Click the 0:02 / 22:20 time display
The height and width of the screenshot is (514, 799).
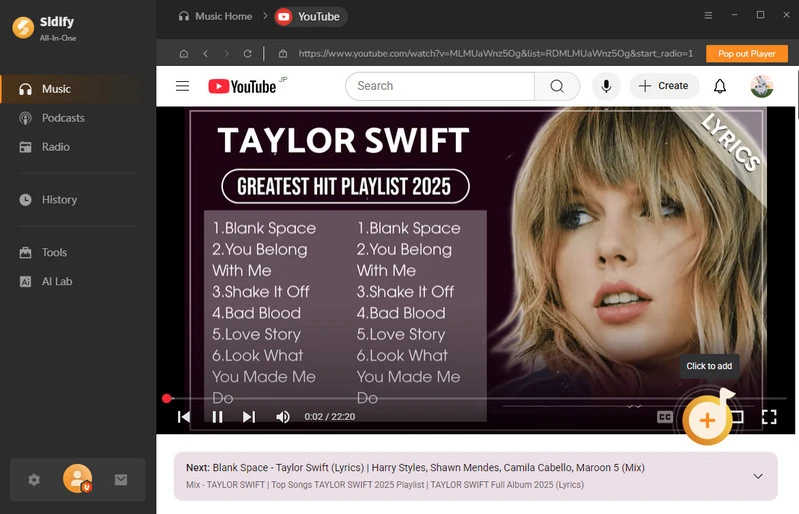(330, 417)
